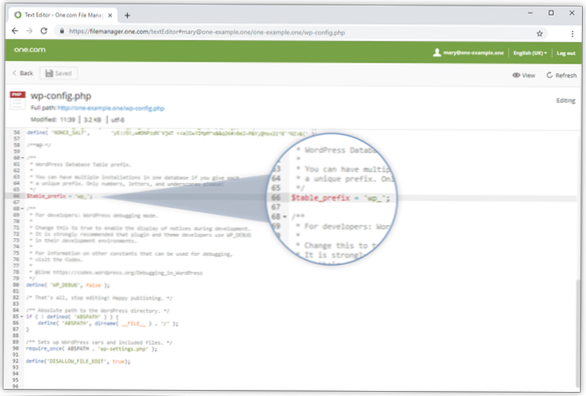Click the define WP_DEBUG line 80
Screen dimensions: 586x396
pyautogui.click(x=68, y=285)
